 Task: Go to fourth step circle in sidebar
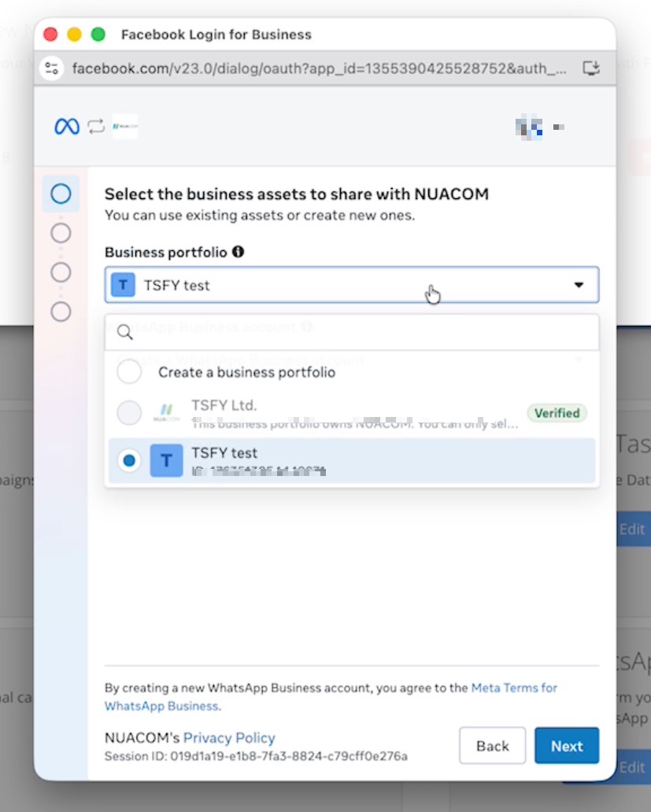61,312
